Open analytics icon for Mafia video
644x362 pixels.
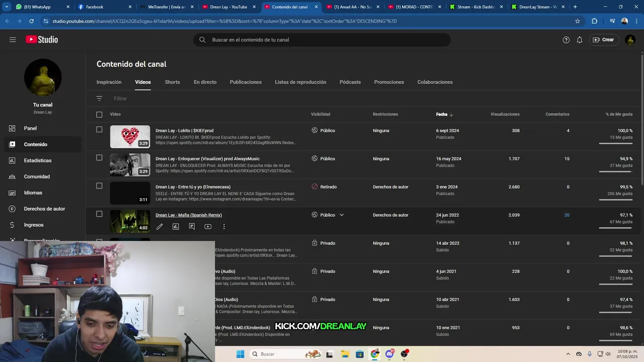(x=176, y=227)
